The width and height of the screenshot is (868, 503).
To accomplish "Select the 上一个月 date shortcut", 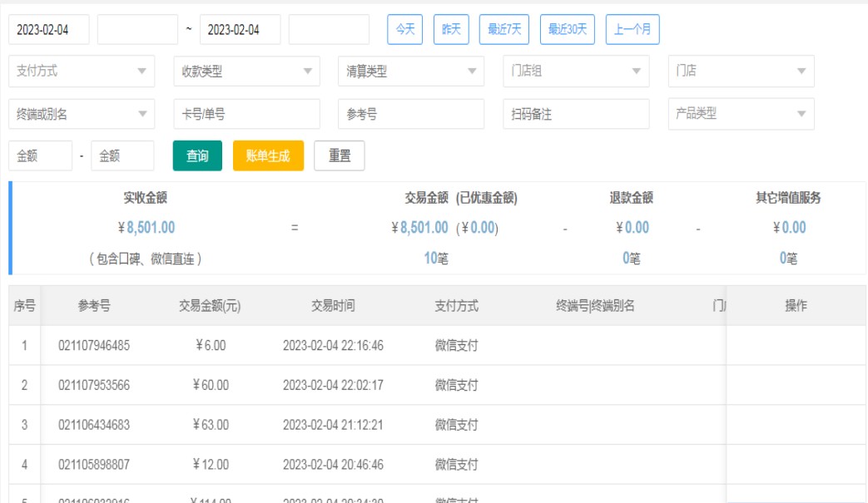I will [632, 29].
